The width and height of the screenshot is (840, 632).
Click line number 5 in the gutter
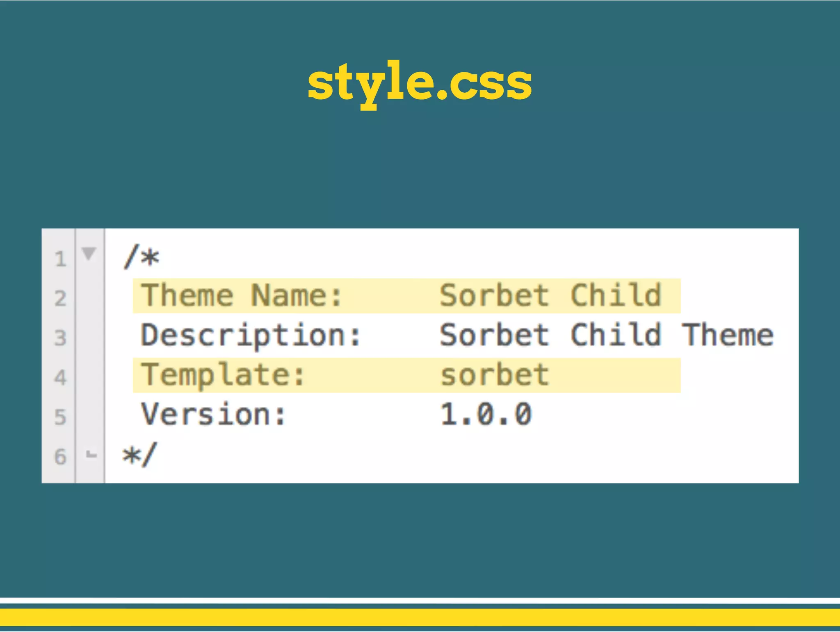pyautogui.click(x=60, y=417)
